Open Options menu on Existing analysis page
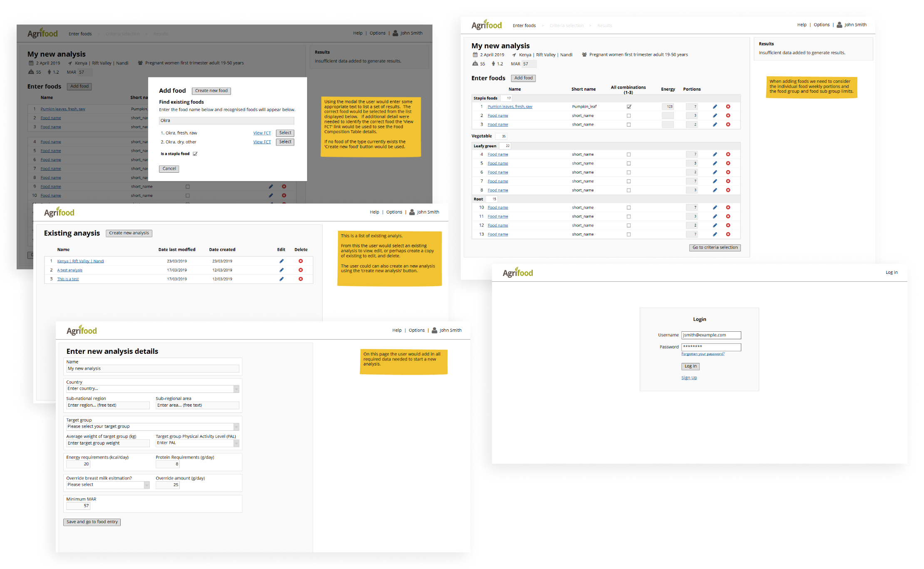This screenshot has width=924, height=569. tap(394, 212)
